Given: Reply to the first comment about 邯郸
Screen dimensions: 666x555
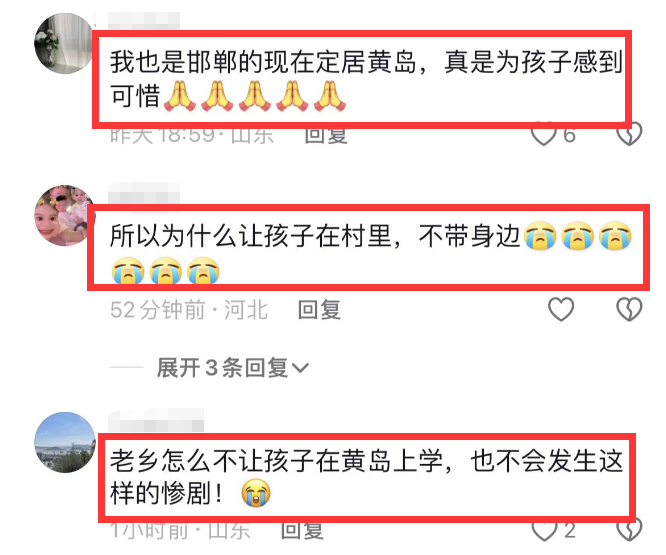Looking at the screenshot, I should tap(326, 136).
